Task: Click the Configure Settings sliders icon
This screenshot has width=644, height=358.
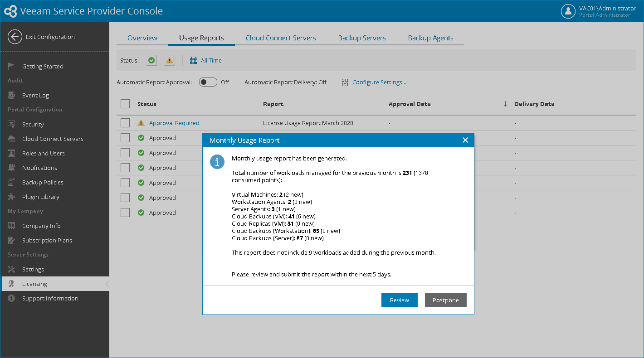Action: click(x=345, y=82)
